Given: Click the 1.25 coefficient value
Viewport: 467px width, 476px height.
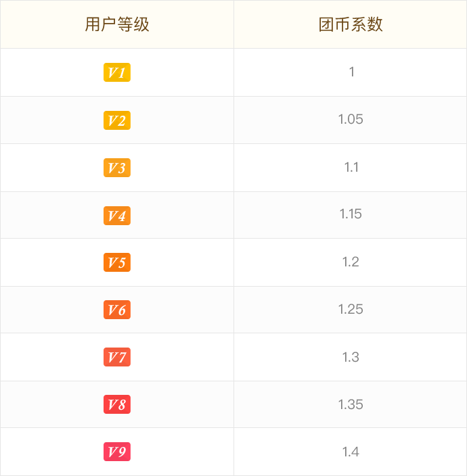Looking at the screenshot, I should 351,310.
